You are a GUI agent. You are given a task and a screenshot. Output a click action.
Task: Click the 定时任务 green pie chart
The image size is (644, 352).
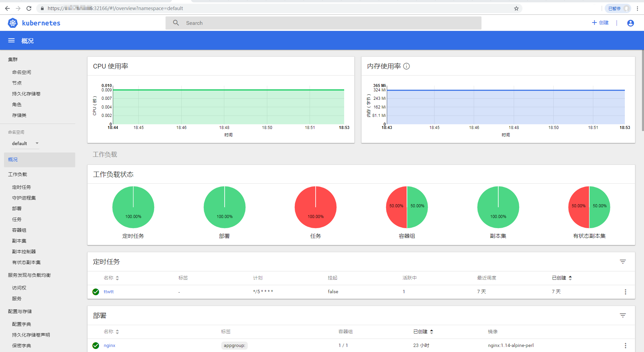coord(133,207)
